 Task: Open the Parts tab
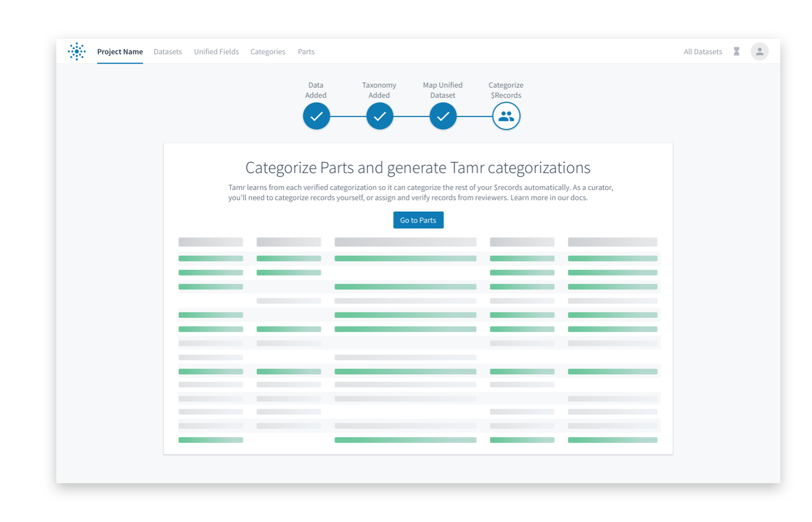306,51
